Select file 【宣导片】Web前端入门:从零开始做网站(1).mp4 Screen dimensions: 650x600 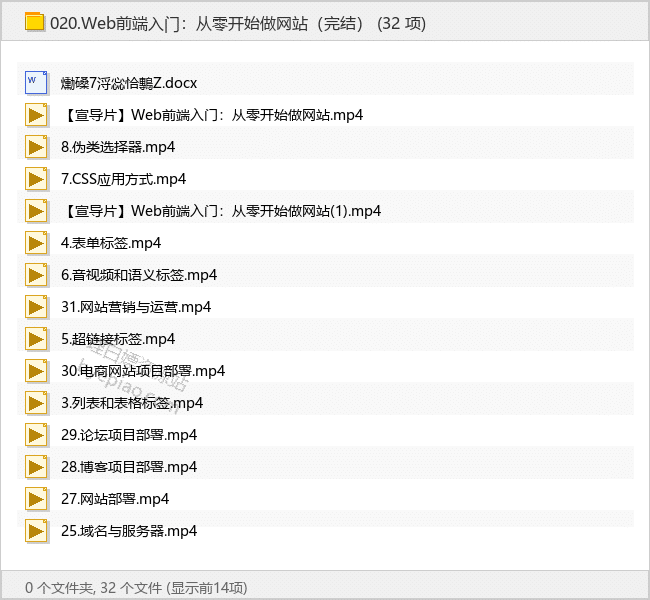tap(221, 211)
